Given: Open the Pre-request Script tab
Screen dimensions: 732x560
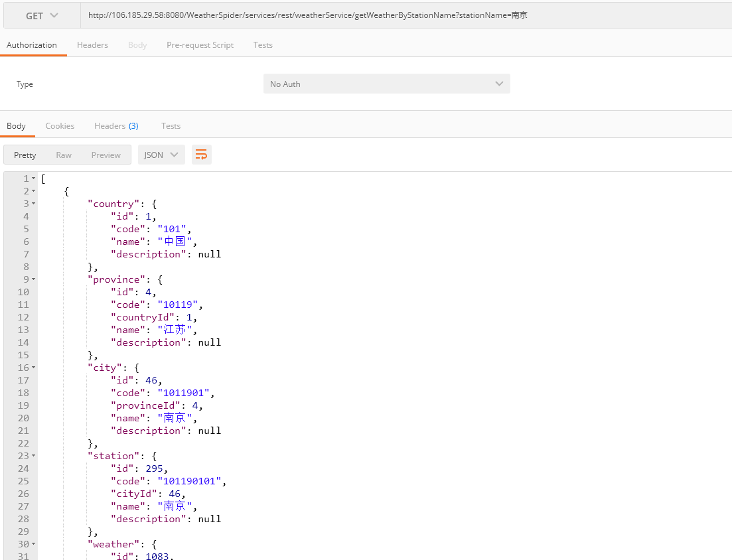Looking at the screenshot, I should [200, 44].
